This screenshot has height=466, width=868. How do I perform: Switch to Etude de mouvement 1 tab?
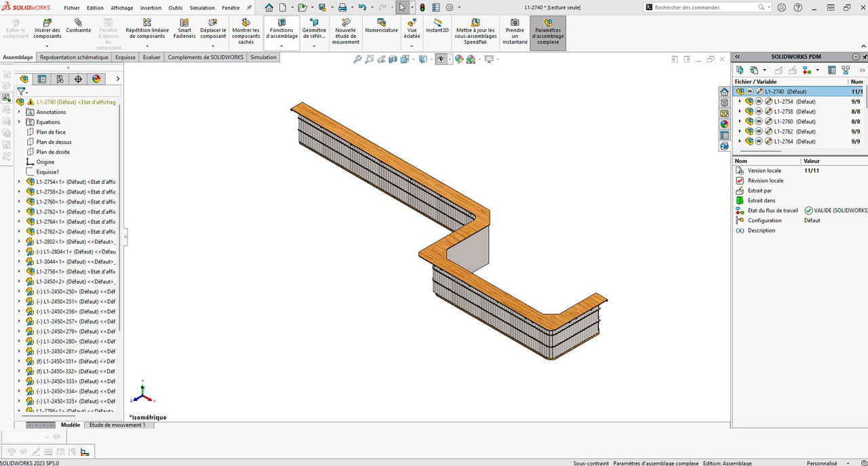coord(117,425)
